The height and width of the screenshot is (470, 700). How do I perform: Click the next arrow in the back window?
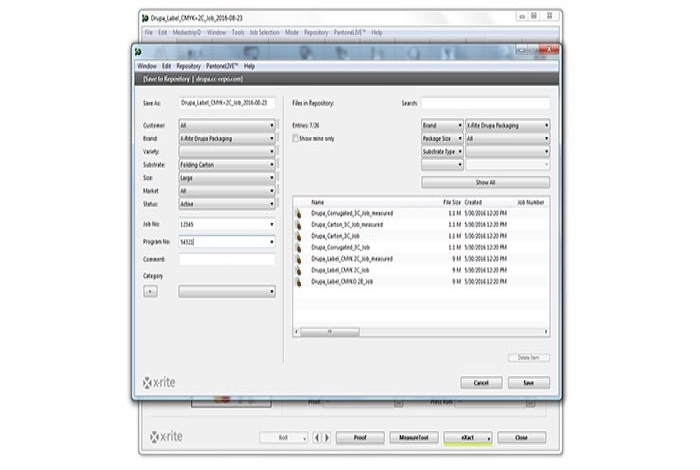coord(327,438)
